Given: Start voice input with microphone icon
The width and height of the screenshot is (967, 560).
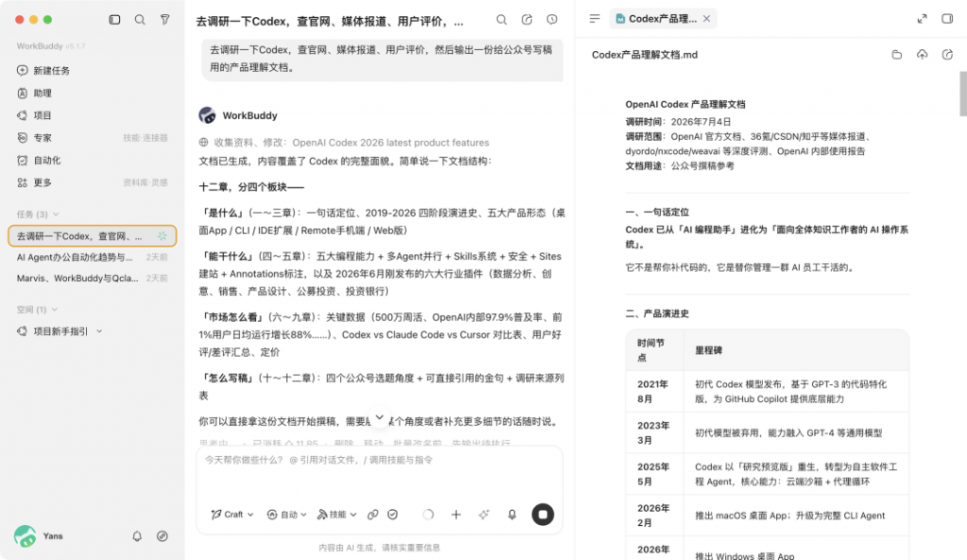Looking at the screenshot, I should tap(512, 515).
